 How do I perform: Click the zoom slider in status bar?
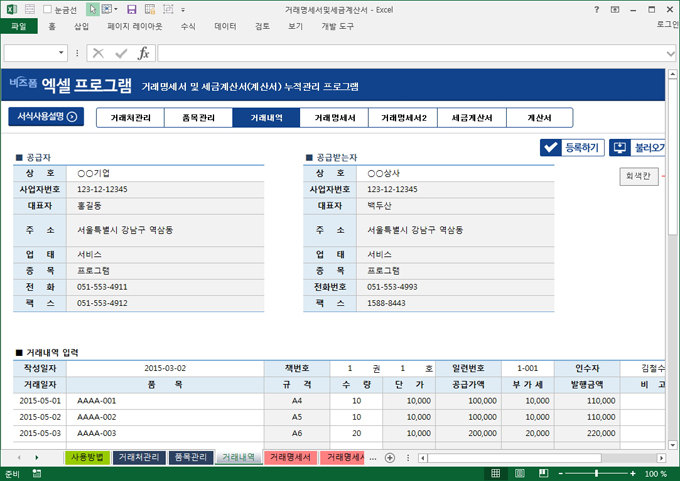pos(594,473)
